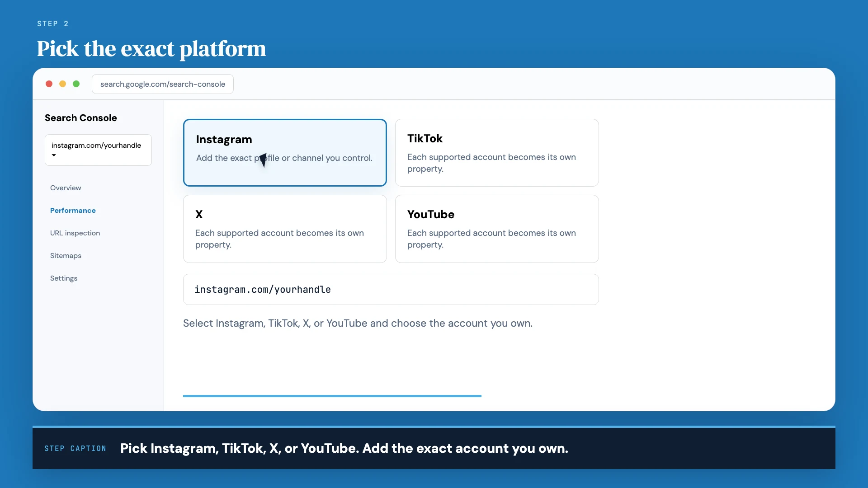Image resolution: width=868 pixels, height=488 pixels.
Task: Select the Instagram platform card
Action: (285, 153)
